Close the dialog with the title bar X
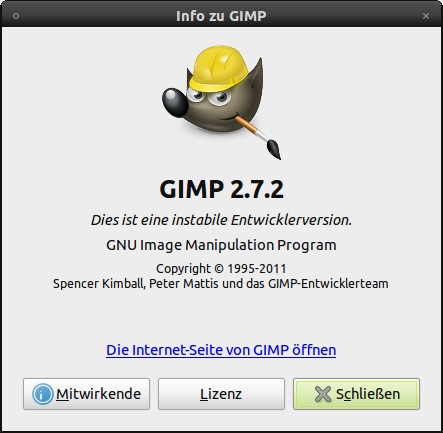The width and height of the screenshot is (443, 433). [426, 16]
